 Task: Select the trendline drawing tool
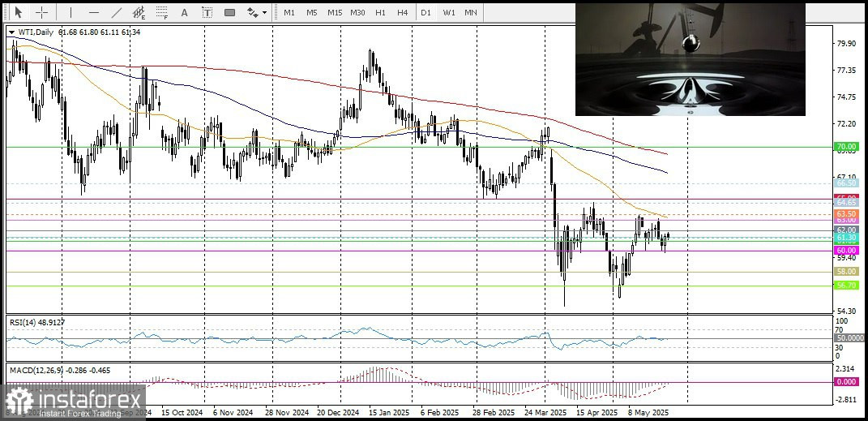click(116, 12)
